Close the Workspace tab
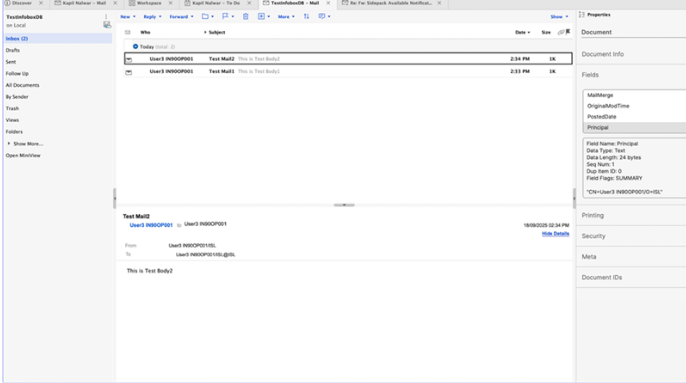The height and width of the screenshot is (383, 686). [171, 3]
